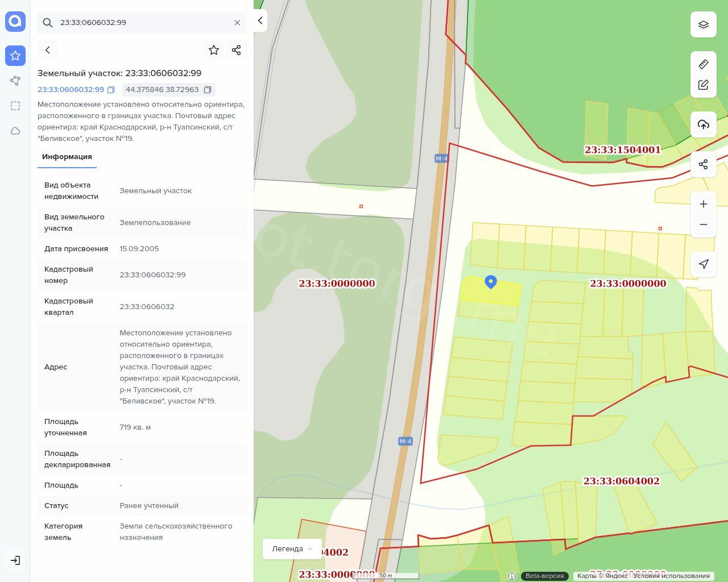Collapse the left information panel
728x582 pixels.
pos(260,21)
